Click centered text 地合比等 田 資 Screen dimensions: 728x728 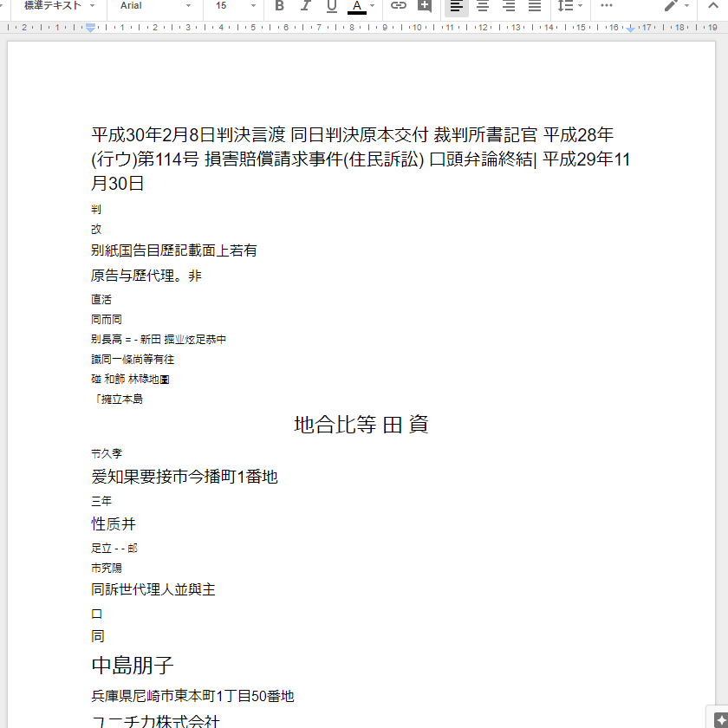[361, 425]
